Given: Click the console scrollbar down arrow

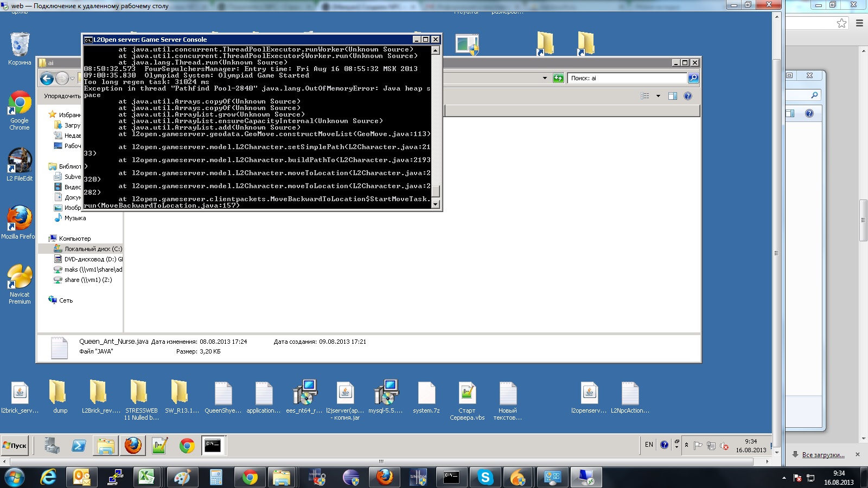Looking at the screenshot, I should tap(435, 204).
